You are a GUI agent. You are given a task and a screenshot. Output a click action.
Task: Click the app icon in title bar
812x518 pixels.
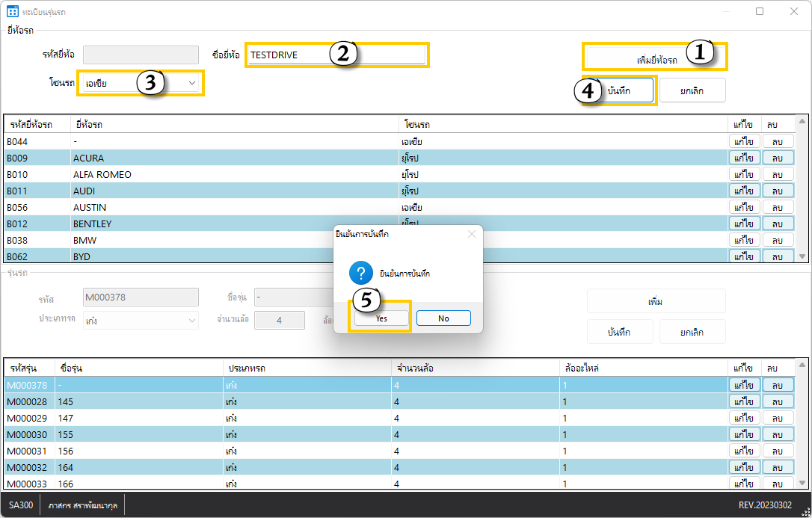[x=13, y=11]
